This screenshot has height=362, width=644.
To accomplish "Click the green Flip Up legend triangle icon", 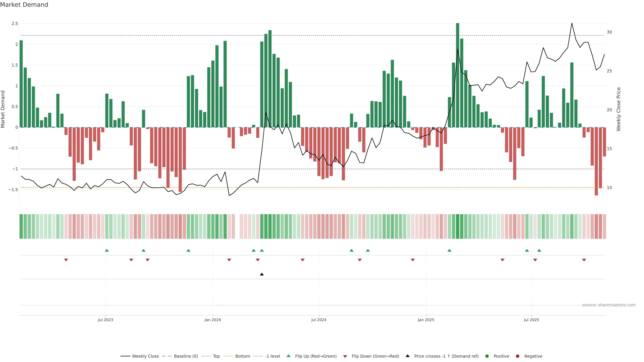I will (x=288, y=356).
